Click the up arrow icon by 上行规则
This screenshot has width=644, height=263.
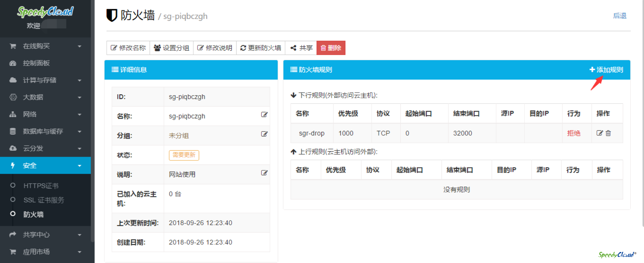tap(293, 152)
